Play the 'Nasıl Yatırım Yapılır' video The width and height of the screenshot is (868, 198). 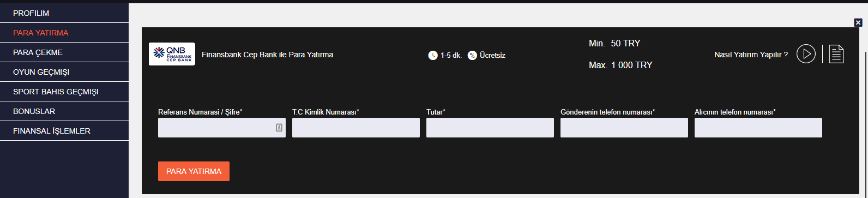tap(806, 54)
